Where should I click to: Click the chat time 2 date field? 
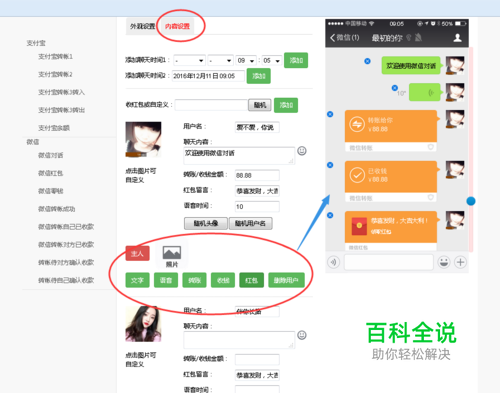pos(208,76)
